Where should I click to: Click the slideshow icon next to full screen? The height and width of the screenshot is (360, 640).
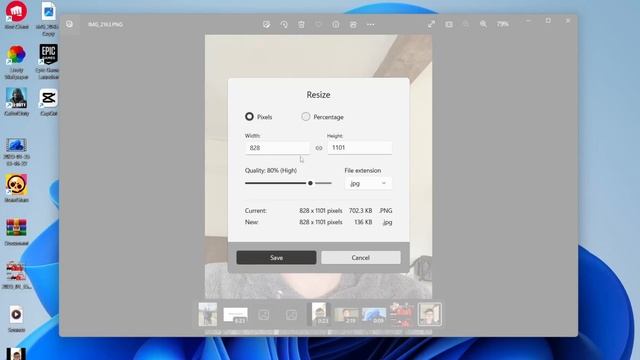(x=449, y=24)
